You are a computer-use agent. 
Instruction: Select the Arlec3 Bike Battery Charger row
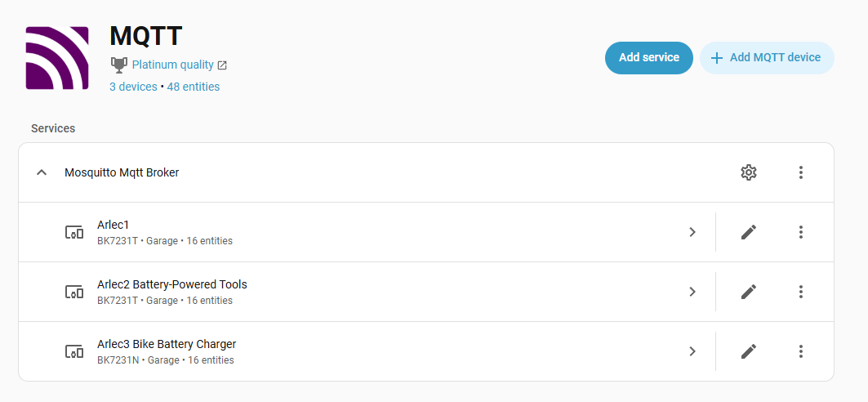pyautogui.click(x=327, y=351)
